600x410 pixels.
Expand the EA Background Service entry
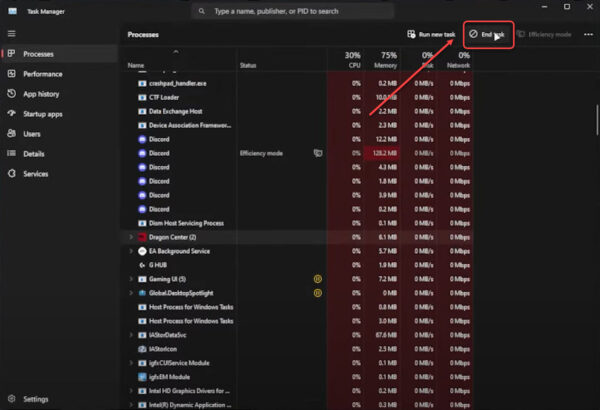click(x=131, y=251)
